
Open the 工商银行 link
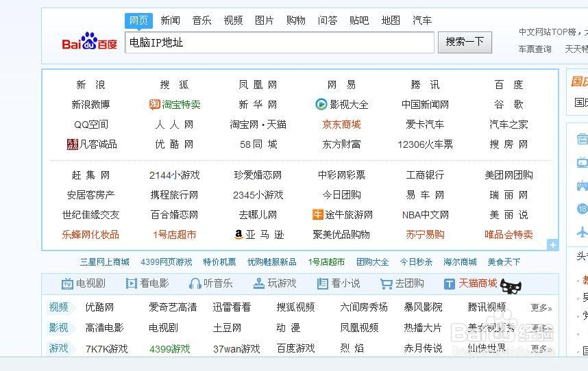426,175
